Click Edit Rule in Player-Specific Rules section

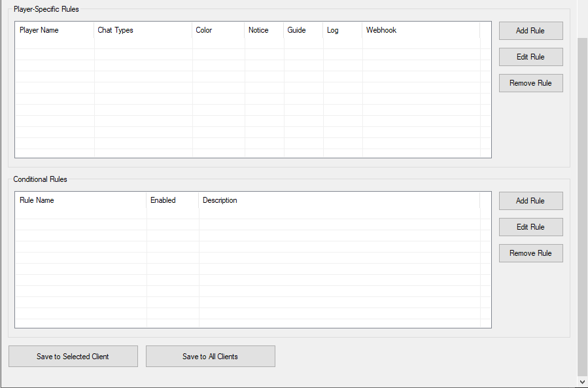click(x=530, y=56)
